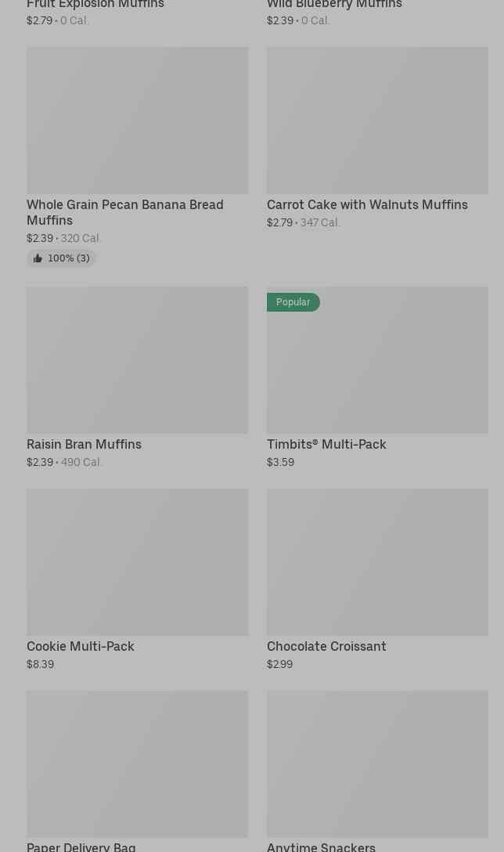Click the Raisin Bran Muffins title
The image size is (504, 852).
click(x=84, y=445)
